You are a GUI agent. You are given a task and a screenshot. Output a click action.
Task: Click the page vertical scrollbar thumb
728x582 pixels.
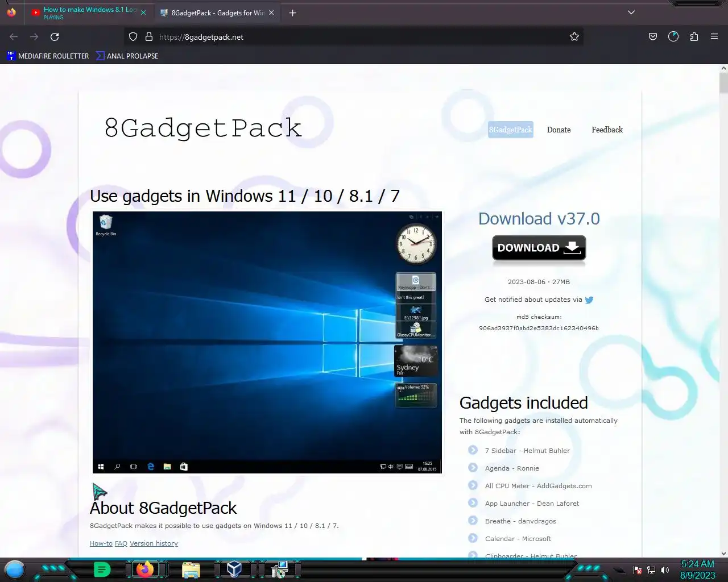click(723, 84)
